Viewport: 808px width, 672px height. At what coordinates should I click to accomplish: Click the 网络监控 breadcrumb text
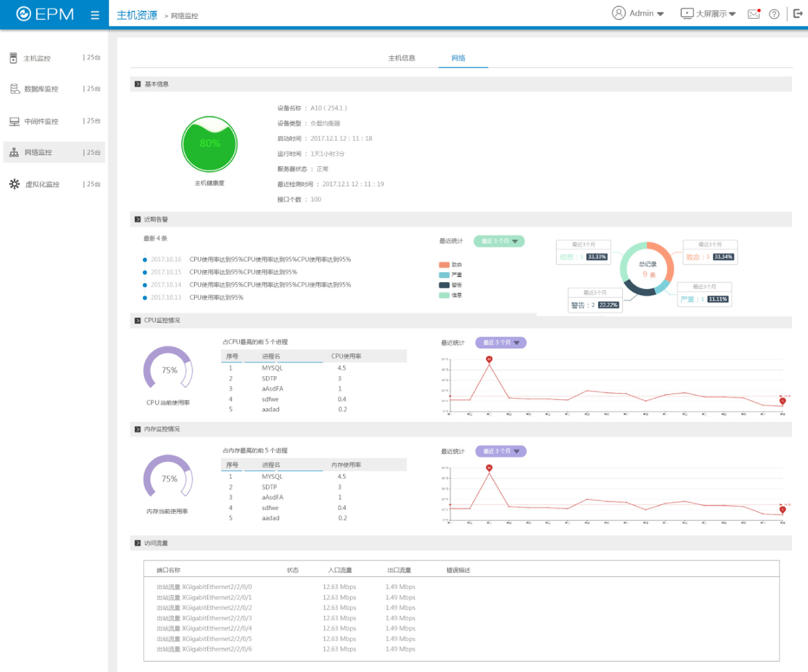184,16
